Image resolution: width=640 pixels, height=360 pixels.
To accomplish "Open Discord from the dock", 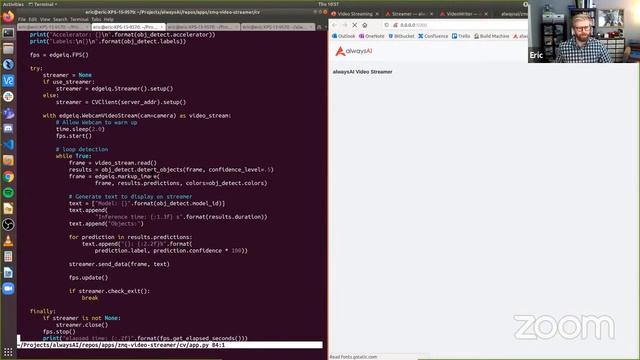I will (8, 129).
